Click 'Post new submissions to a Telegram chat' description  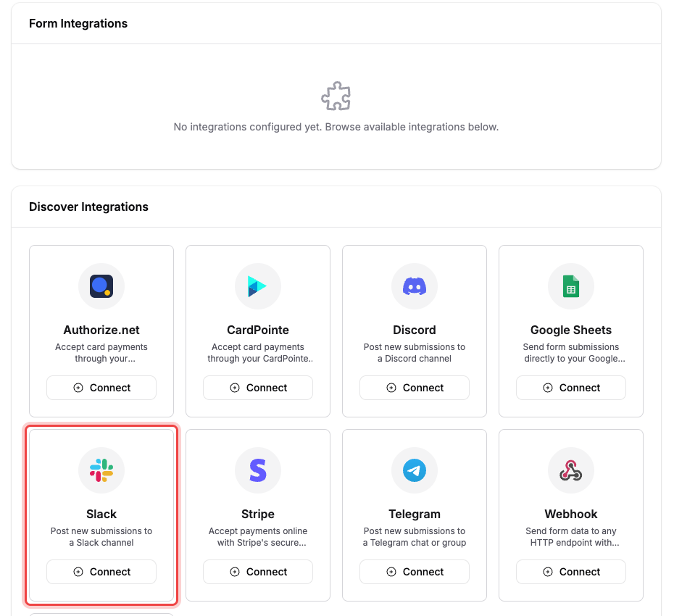(x=415, y=536)
